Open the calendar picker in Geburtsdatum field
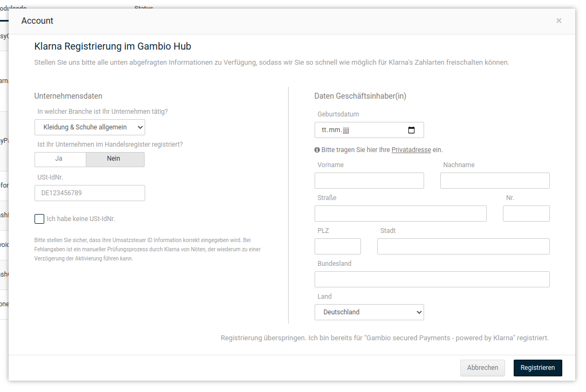Screen dimensions: 586x392 pos(412,130)
